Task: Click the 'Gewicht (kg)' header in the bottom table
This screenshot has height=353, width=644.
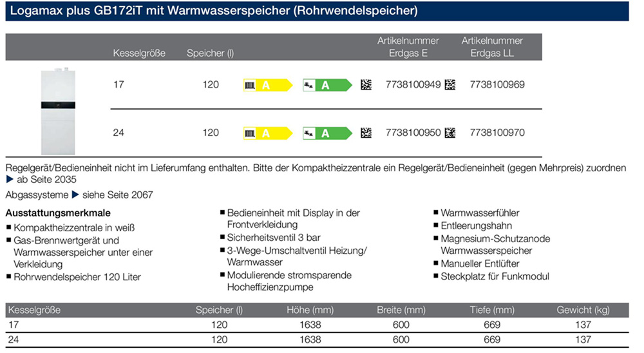Action: 583,310
